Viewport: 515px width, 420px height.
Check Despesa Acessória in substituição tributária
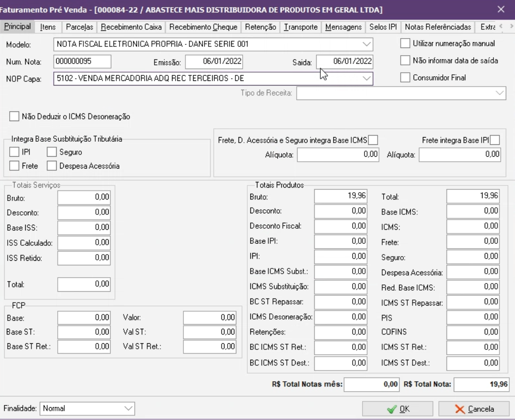(x=52, y=166)
